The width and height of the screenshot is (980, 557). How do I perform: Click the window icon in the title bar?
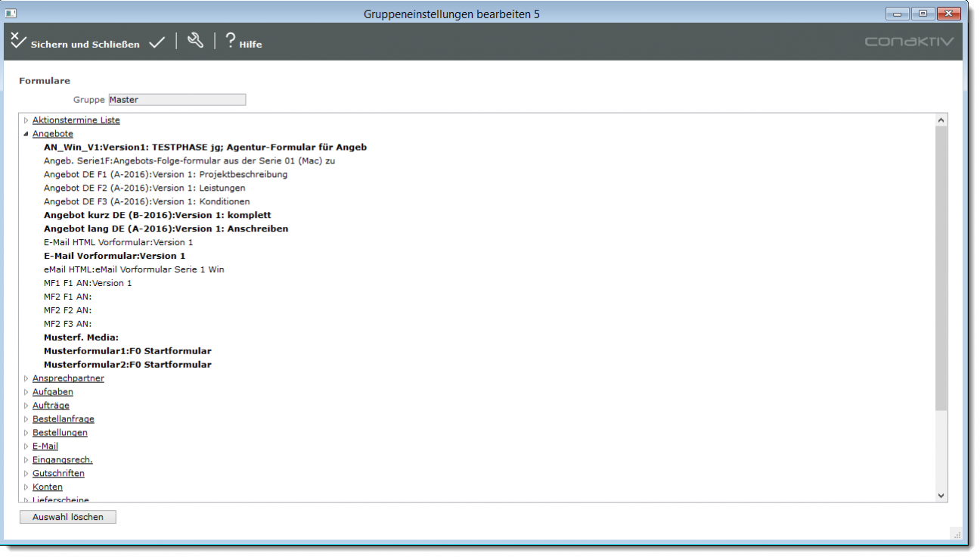11,14
